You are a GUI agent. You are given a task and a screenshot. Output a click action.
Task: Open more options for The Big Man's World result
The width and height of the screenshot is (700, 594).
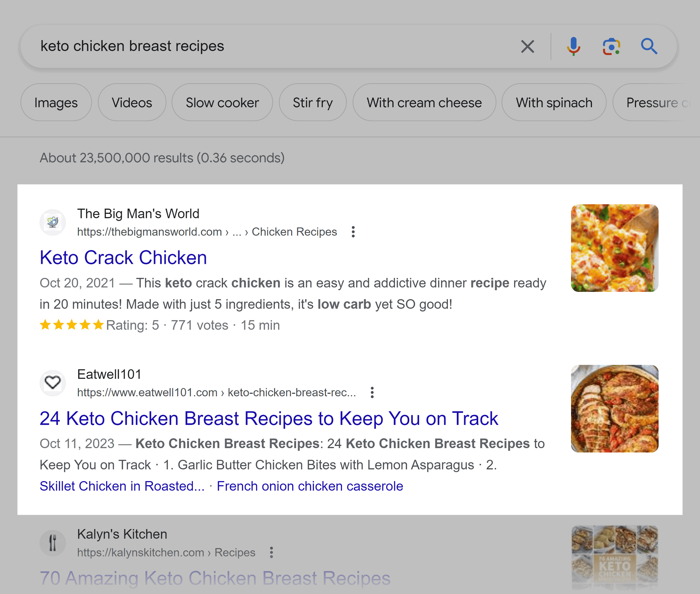point(353,232)
